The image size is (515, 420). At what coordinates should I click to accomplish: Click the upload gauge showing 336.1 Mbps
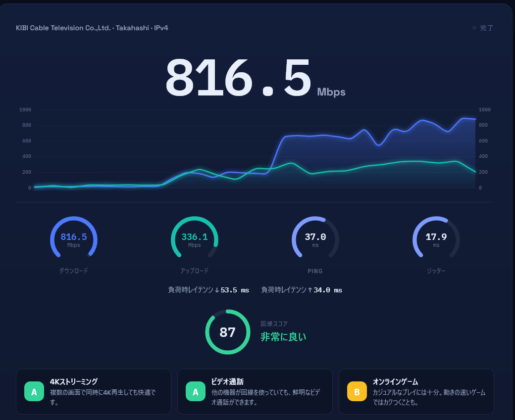coord(195,237)
